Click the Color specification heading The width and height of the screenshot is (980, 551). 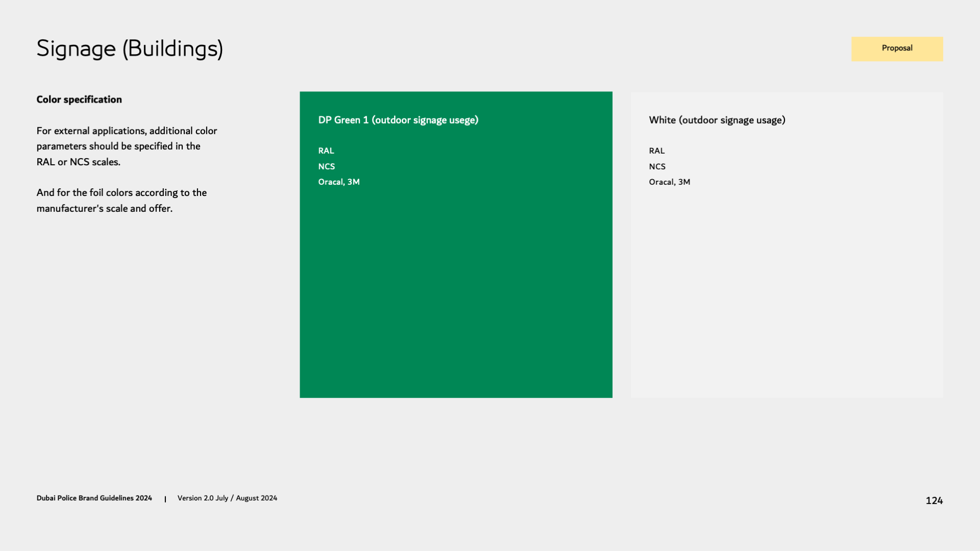pos(79,99)
